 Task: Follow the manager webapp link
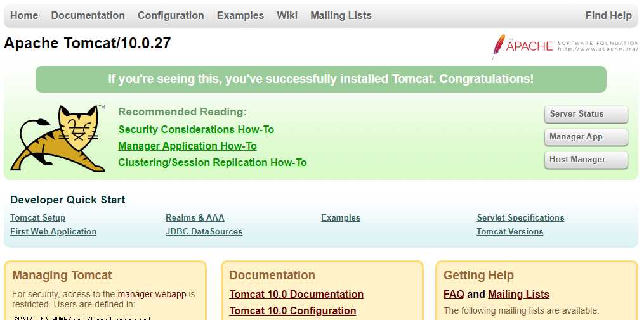tap(152, 294)
